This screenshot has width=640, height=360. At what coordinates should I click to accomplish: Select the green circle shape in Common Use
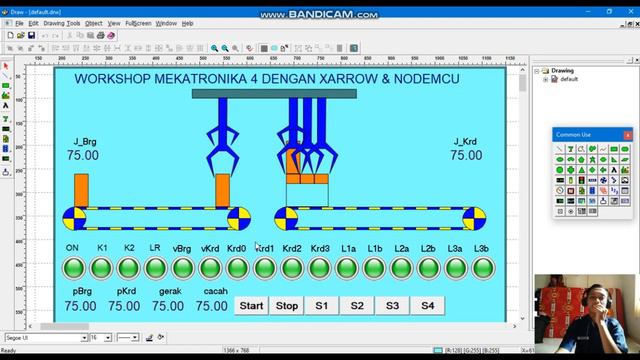pyautogui.click(x=560, y=170)
